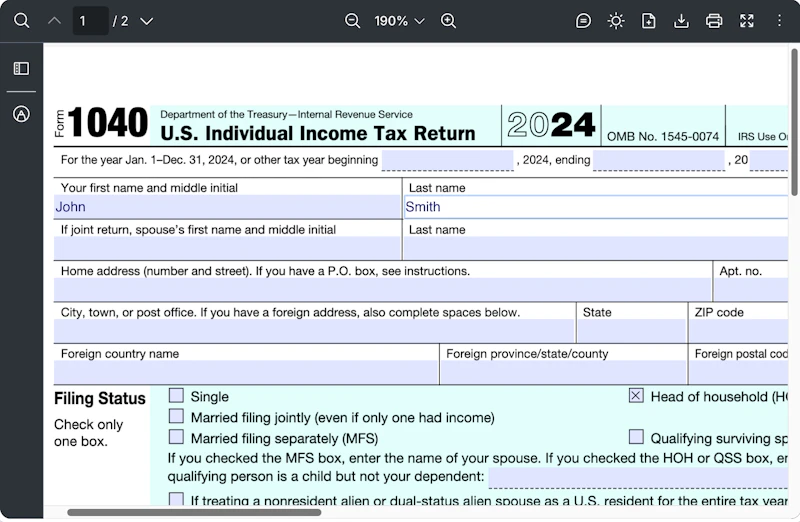Click the horizontal scrollbar at the bottom
Screen dimensions: 800x522
(x=194, y=512)
